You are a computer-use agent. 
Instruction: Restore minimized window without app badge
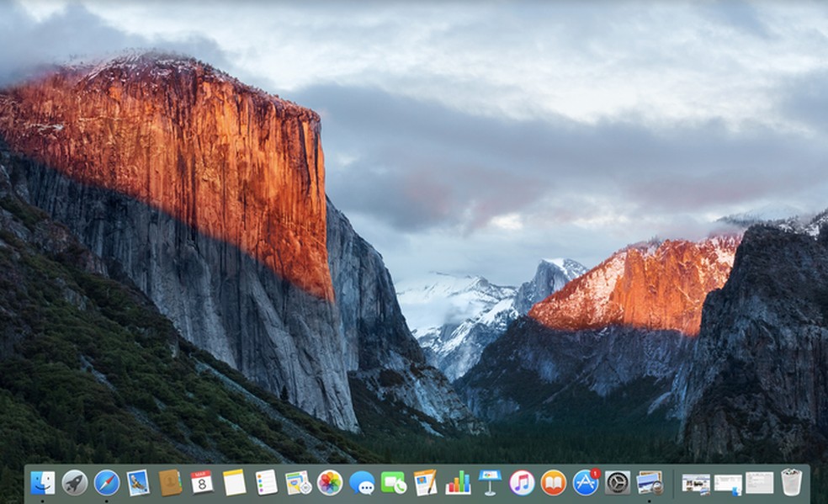click(x=760, y=483)
